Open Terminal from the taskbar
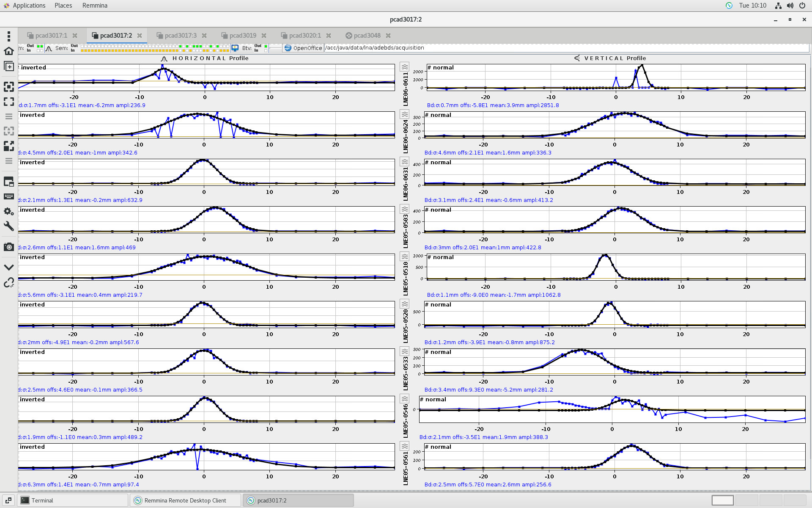Image resolution: width=812 pixels, height=508 pixels. coord(42,500)
